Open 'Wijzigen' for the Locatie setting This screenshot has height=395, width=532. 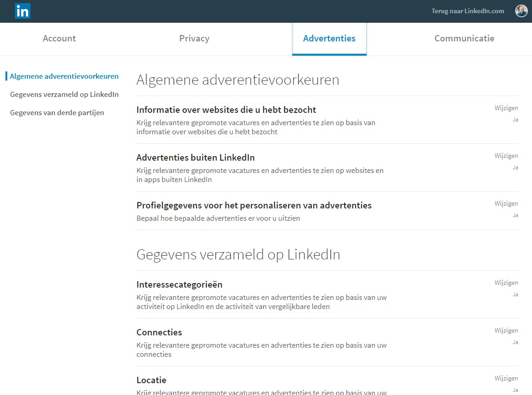506,378
